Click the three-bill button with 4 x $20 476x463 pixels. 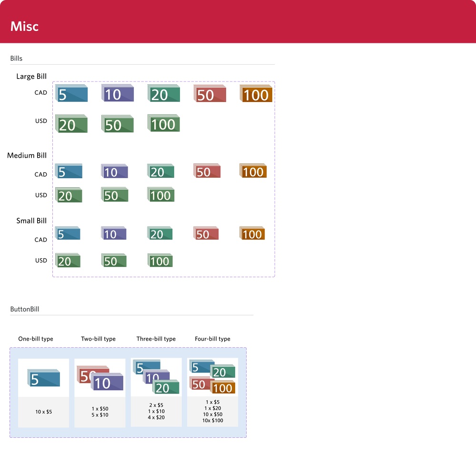pyautogui.click(x=156, y=392)
